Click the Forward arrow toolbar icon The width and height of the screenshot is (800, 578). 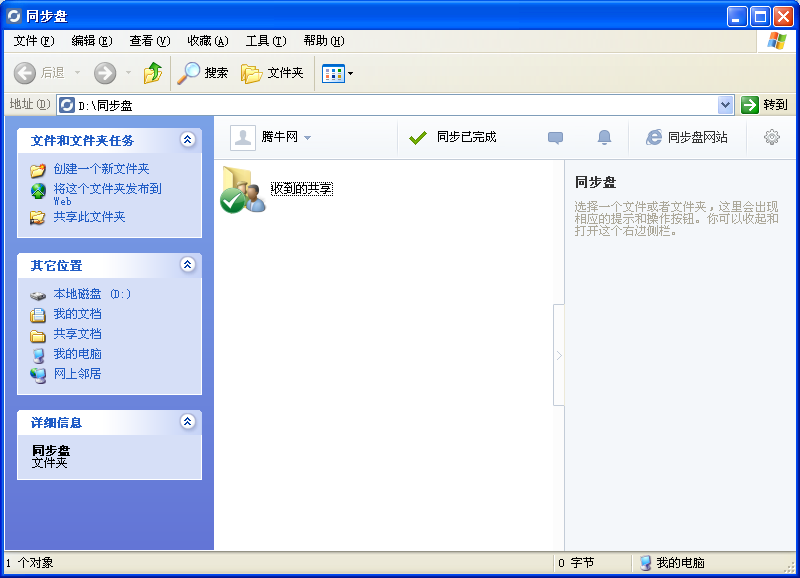coord(105,73)
